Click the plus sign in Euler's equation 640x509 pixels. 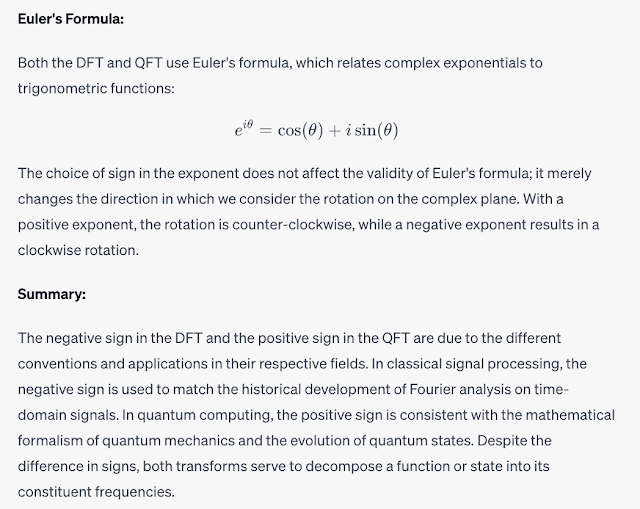334,130
